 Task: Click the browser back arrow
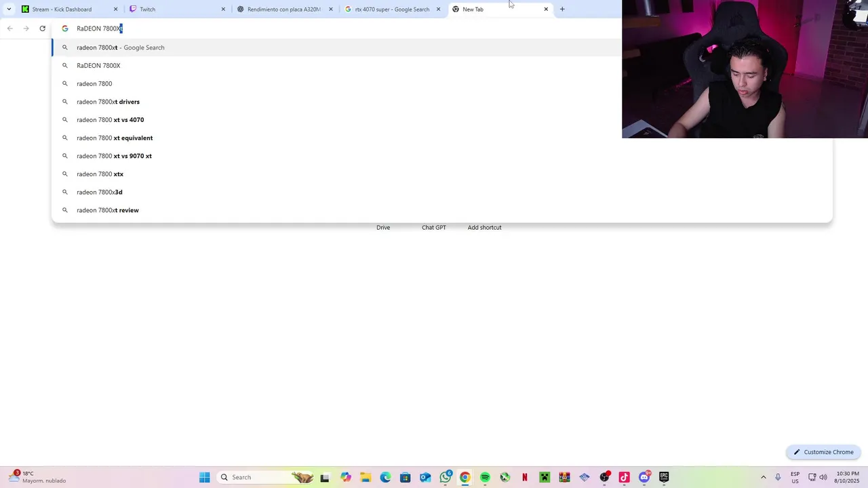point(10,28)
